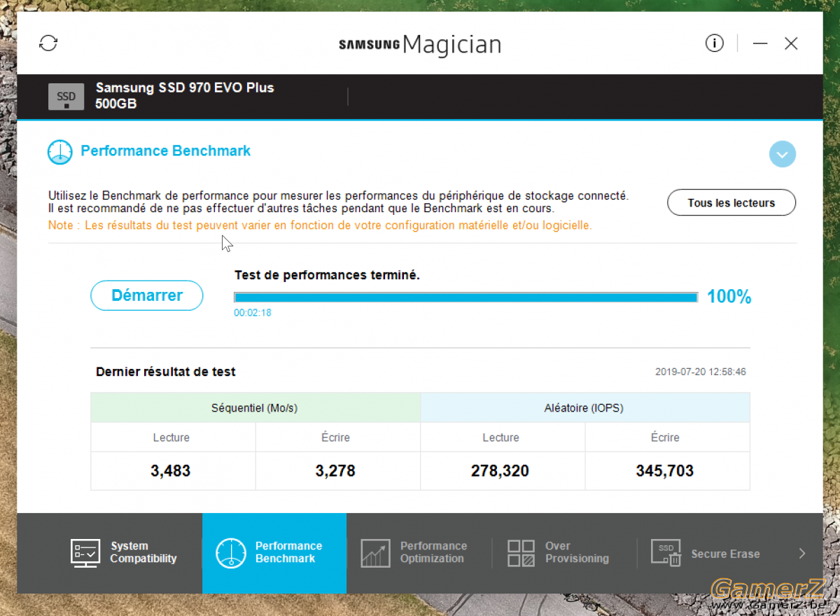Click the Aléatoire (IOPS) column header
The height and width of the screenshot is (616, 840).
point(584,408)
